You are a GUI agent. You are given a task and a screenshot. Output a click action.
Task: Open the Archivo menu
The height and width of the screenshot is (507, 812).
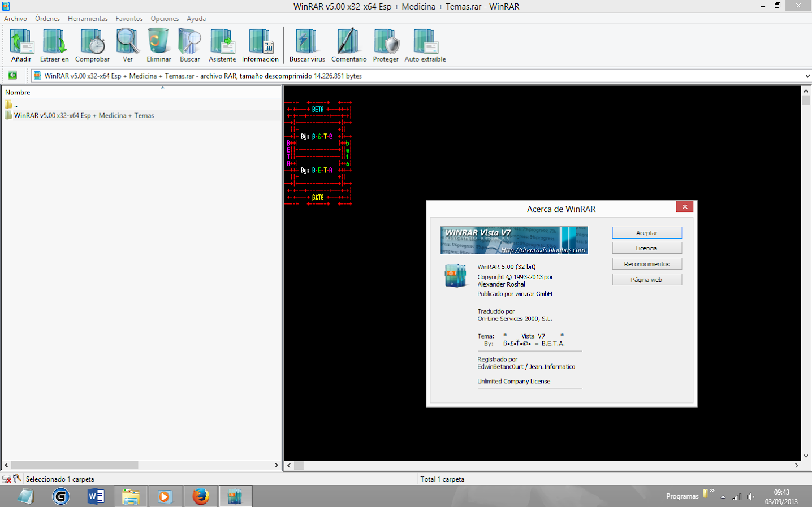(15, 19)
